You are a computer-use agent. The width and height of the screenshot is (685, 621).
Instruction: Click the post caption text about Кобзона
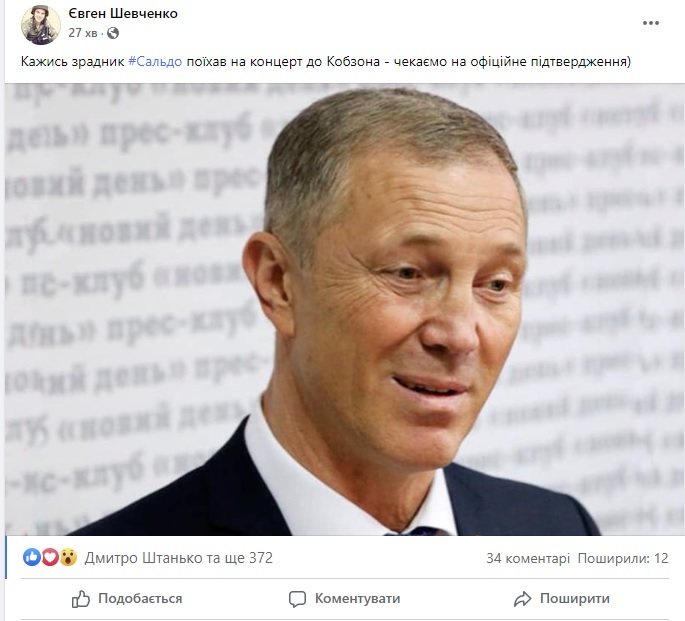click(326, 62)
